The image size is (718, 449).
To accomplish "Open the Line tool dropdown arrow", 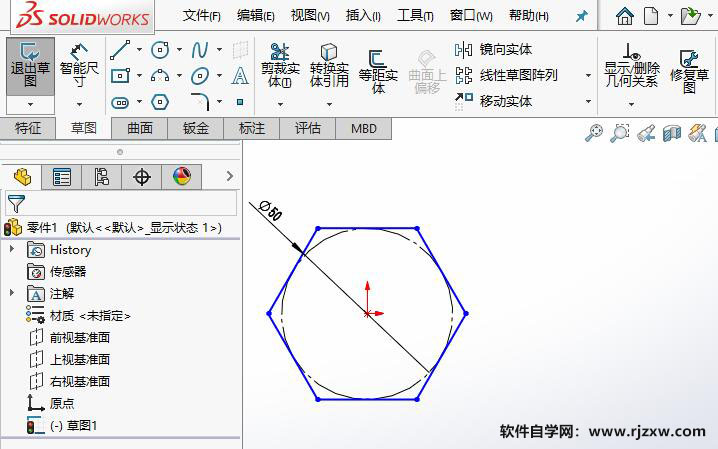I will tap(139, 49).
